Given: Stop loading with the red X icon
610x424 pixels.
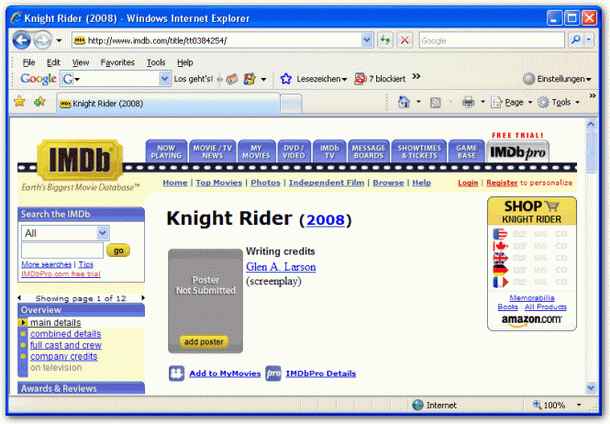Looking at the screenshot, I should point(405,40).
